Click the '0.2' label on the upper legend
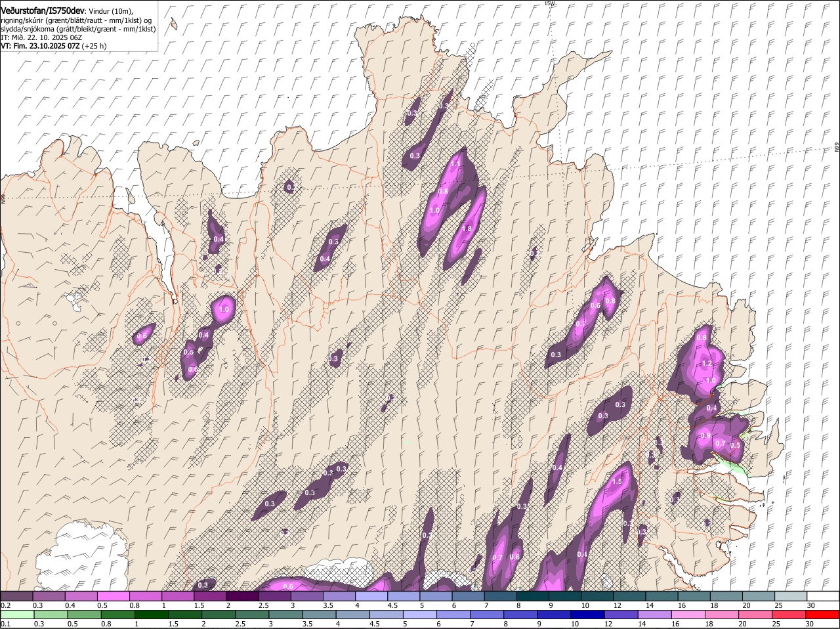Image resolution: width=840 pixels, height=629 pixels. 5,605
